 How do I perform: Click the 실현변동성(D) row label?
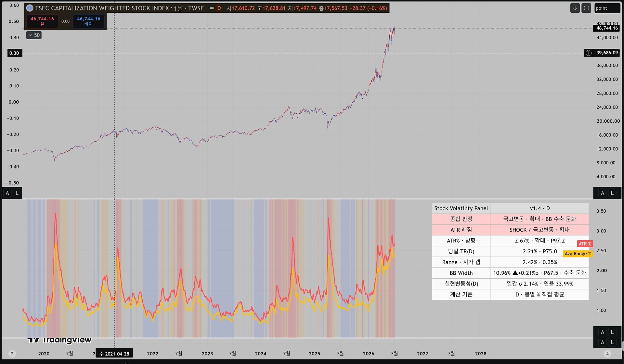click(x=461, y=284)
